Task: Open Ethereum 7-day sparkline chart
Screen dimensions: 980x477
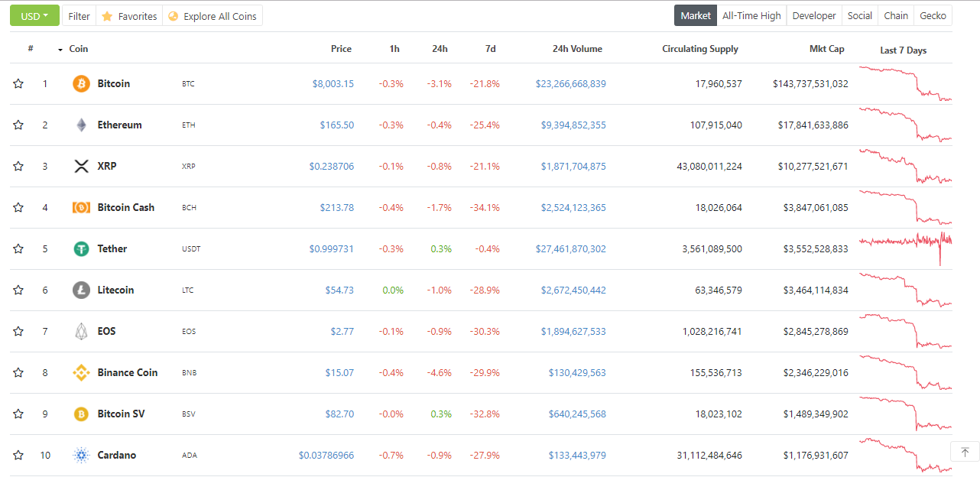Action: 906,125
